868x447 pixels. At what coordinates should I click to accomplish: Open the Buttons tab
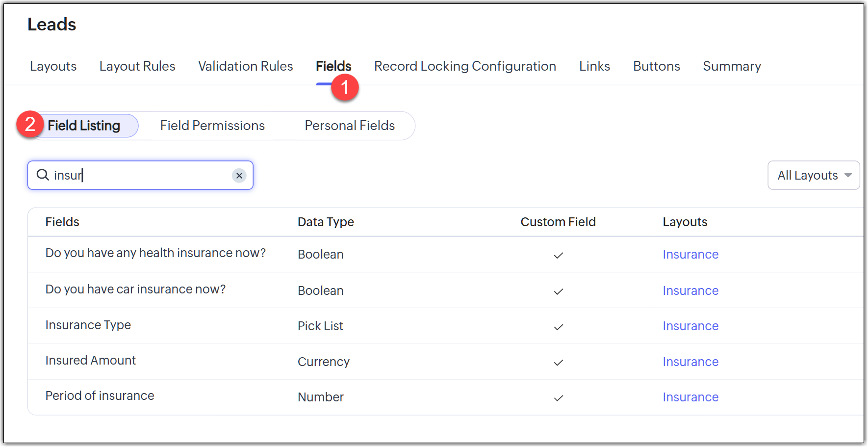[x=656, y=66]
